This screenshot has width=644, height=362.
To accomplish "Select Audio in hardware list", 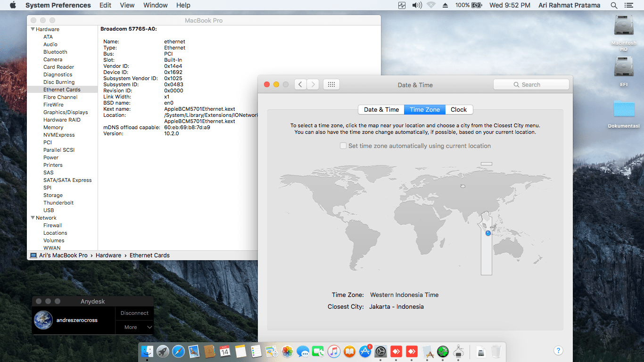I will click(50, 44).
